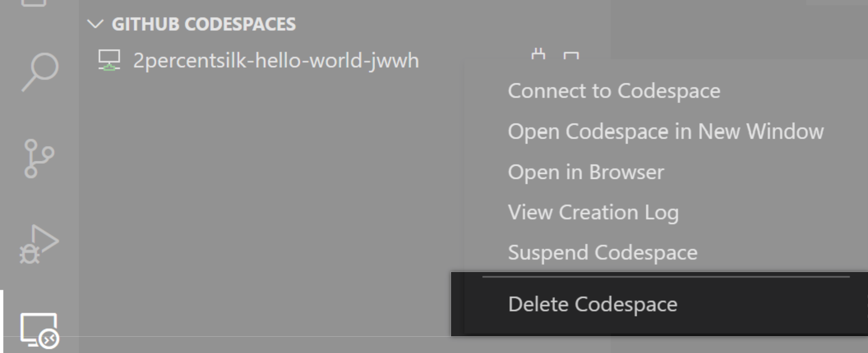The height and width of the screenshot is (353, 868).
Task: Click the highlighted Delete Codespace entry
Action: click(x=593, y=304)
